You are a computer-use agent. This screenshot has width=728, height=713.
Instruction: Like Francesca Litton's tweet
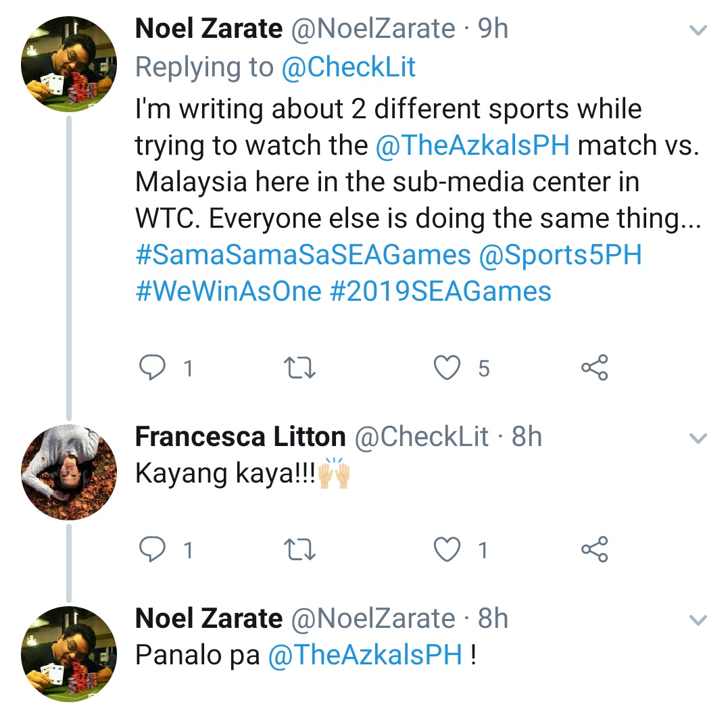pyautogui.click(x=447, y=550)
